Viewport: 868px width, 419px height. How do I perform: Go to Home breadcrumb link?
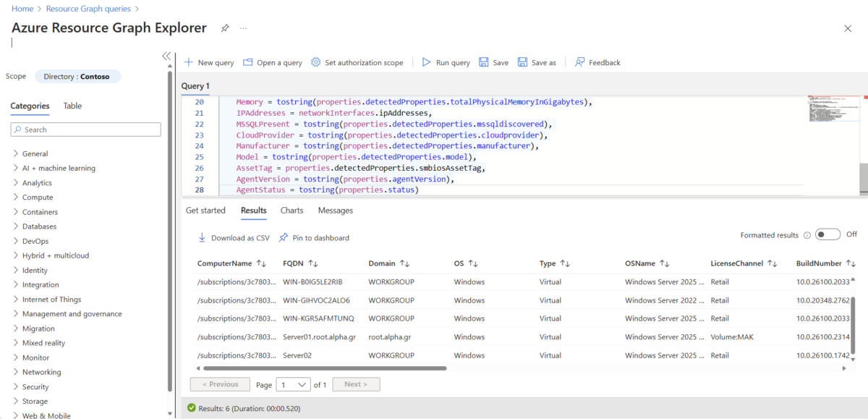pos(22,9)
